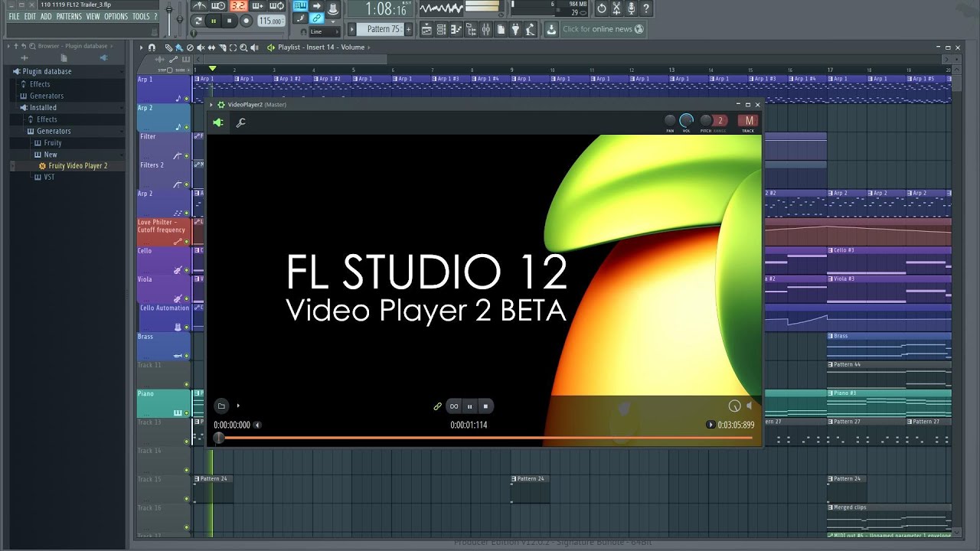Open the PATTERNS menu
Screen dimensions: 980x551
[69, 16]
